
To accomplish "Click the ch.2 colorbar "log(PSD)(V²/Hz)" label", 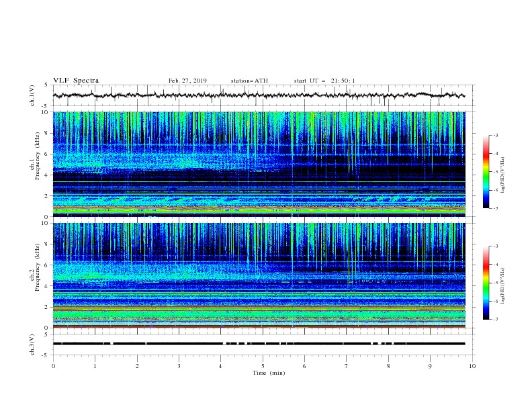I will point(503,286).
